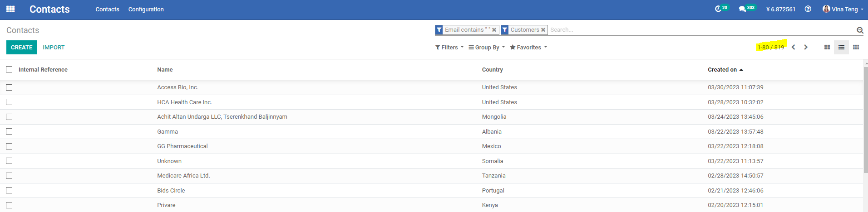
Task: Sort by the Name column header
Action: tap(165, 69)
